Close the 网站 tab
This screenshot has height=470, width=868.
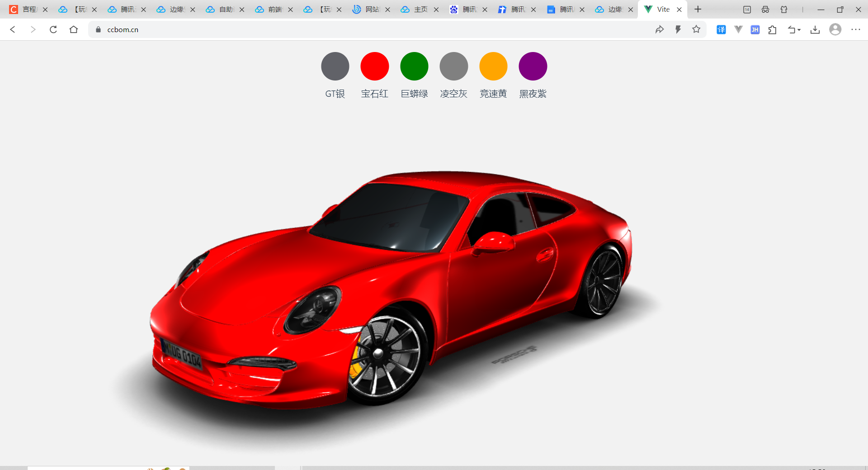387,9
